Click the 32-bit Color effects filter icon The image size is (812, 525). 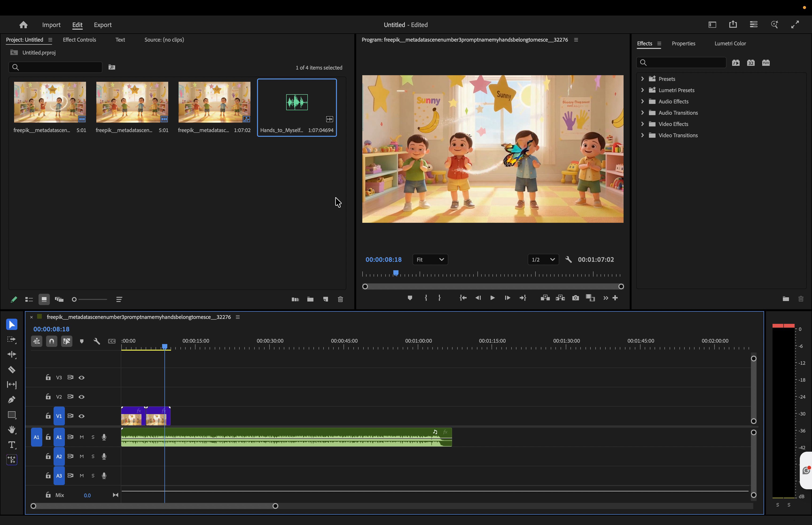(x=751, y=63)
